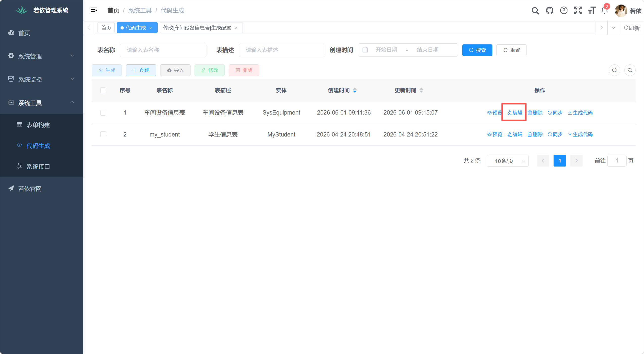644x354 pixels.
Task: Focus the 前往 page number input
Action: click(x=617, y=161)
